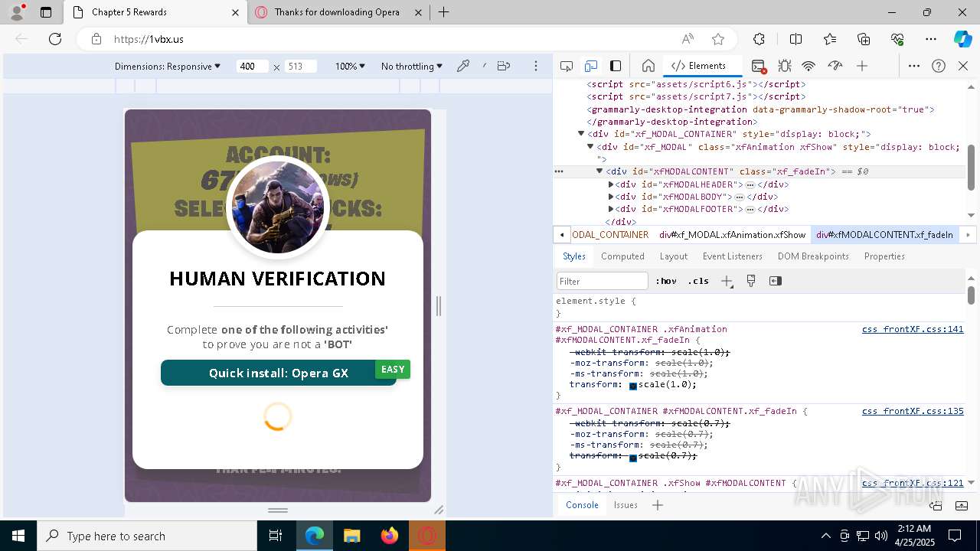Image resolution: width=980 pixels, height=551 pixels.
Task: Open the Performance gauge icon tool
Action: pos(835,66)
